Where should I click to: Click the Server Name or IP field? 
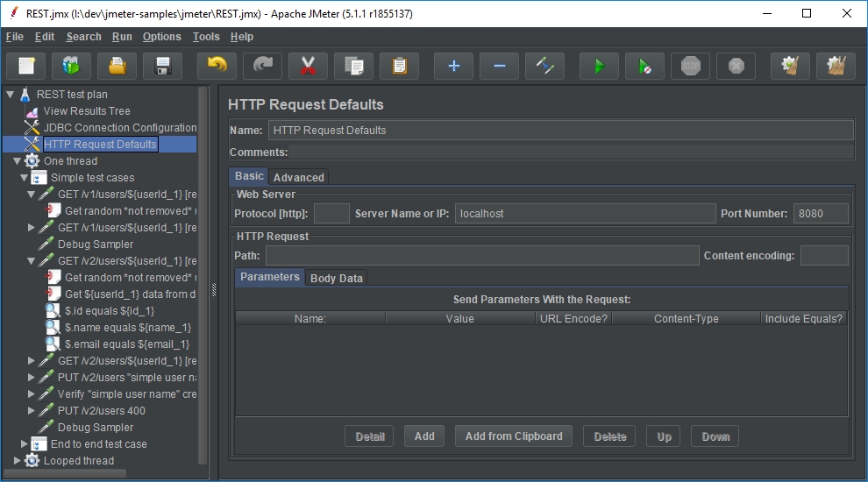click(585, 214)
